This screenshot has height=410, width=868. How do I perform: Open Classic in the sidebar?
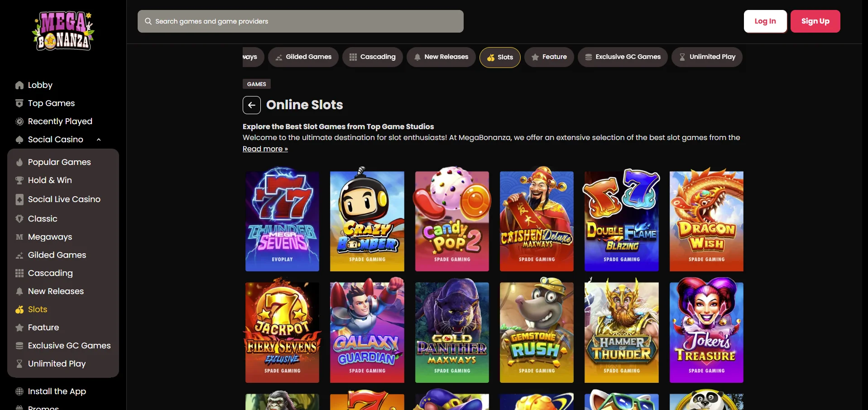[x=43, y=219]
